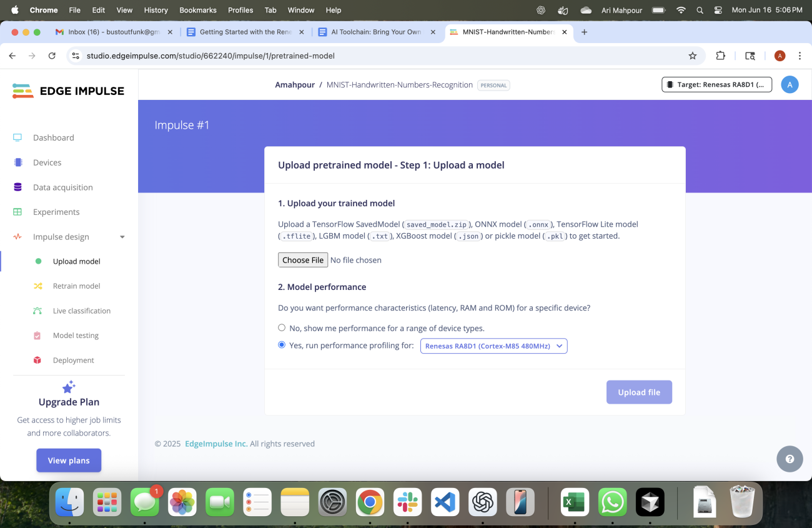Open the Bookmarks menu

click(197, 10)
